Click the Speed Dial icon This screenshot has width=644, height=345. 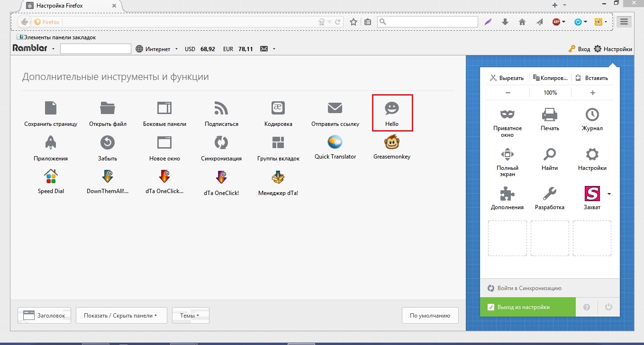51,177
